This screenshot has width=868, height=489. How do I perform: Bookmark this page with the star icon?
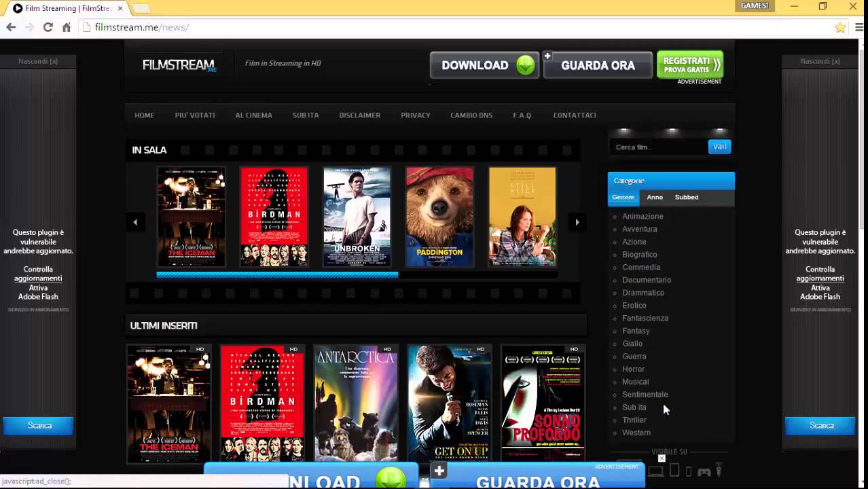pyautogui.click(x=840, y=27)
